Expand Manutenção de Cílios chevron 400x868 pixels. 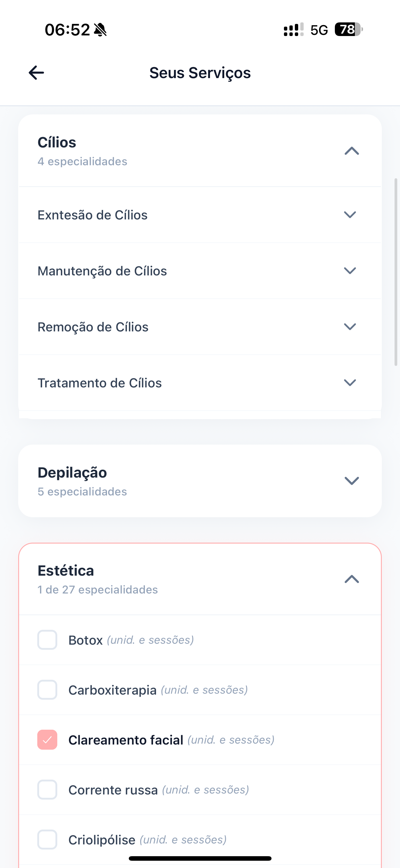pos(350,271)
